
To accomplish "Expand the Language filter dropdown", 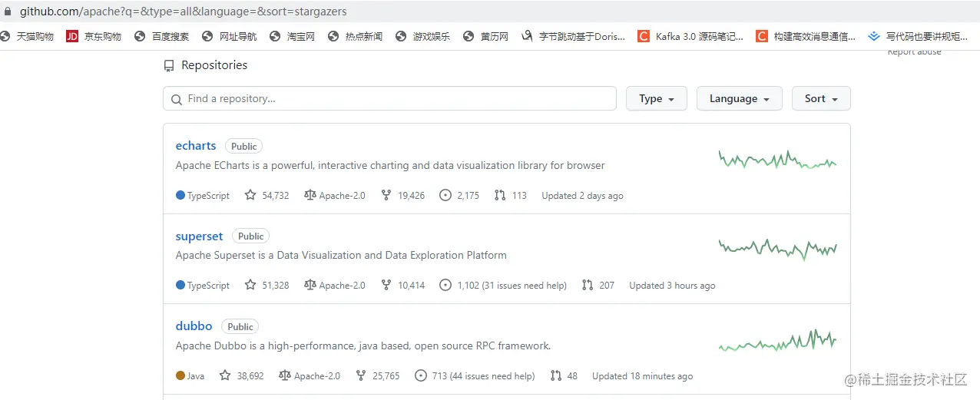I will point(739,98).
